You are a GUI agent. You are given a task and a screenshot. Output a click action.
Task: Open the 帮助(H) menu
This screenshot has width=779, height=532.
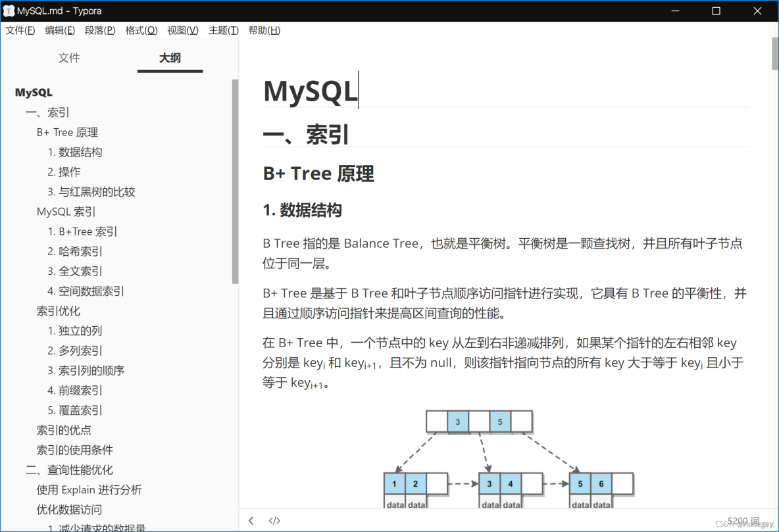coord(264,30)
